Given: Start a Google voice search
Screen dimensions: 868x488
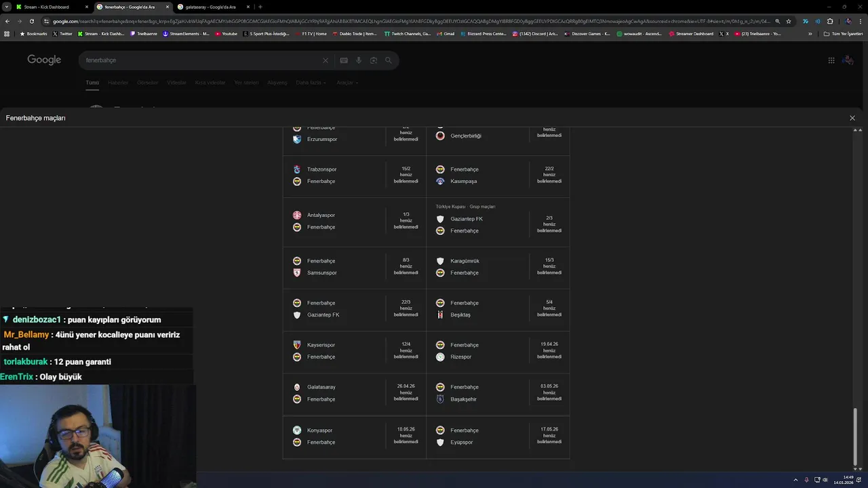Looking at the screenshot, I should click(359, 60).
